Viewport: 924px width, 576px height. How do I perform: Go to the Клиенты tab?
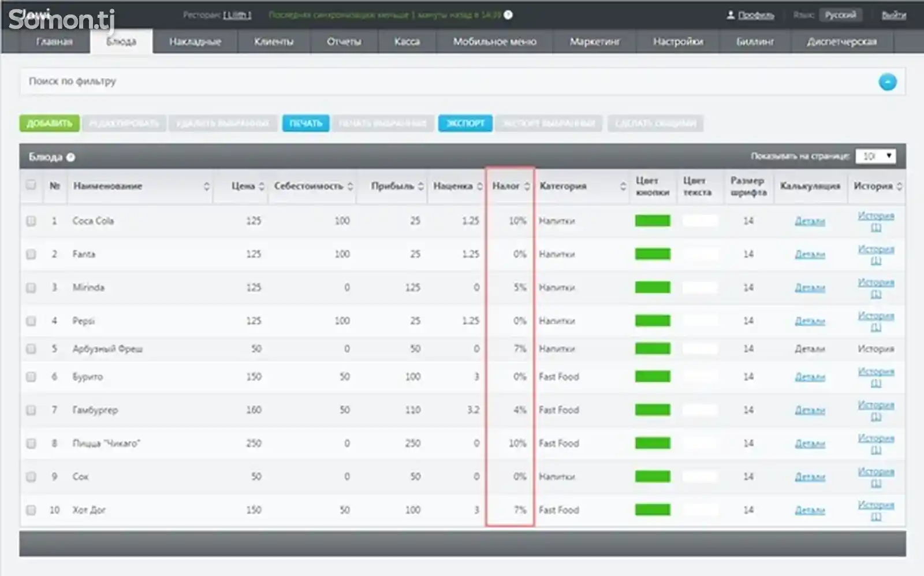[274, 42]
